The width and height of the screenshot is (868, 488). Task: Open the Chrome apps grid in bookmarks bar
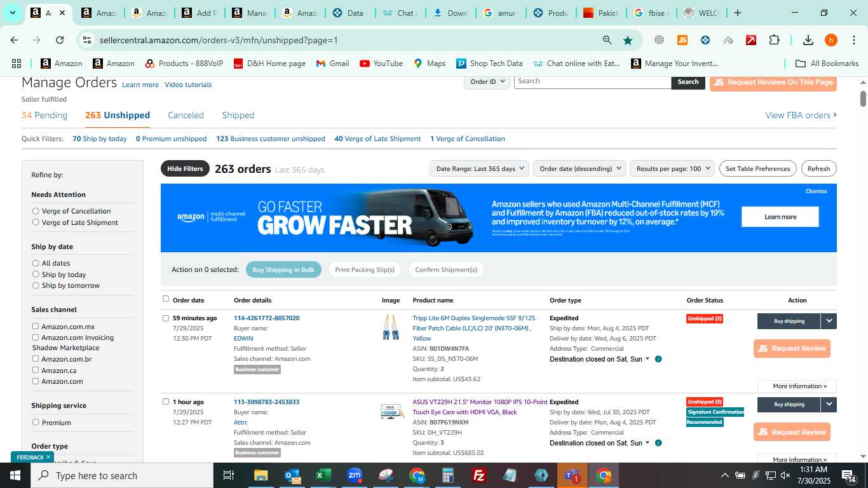point(17,64)
